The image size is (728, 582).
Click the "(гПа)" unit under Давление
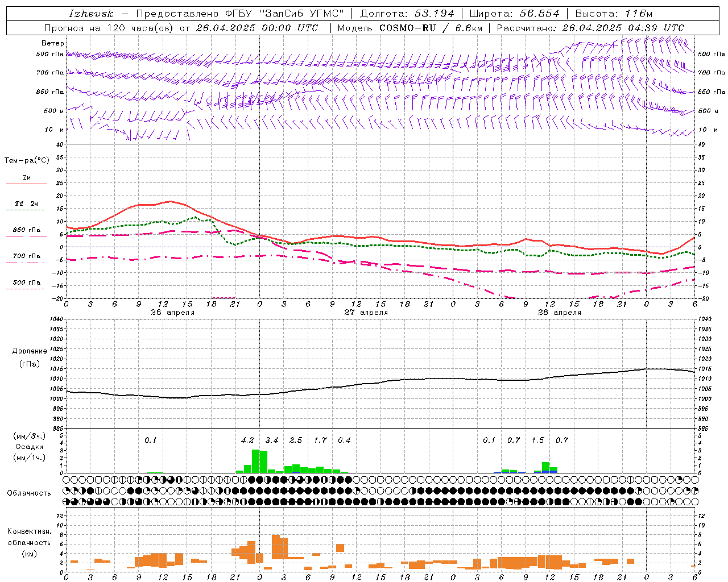pyautogui.click(x=30, y=364)
